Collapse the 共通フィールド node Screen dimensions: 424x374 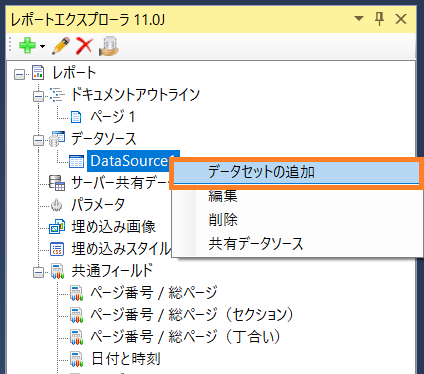pos(38,273)
